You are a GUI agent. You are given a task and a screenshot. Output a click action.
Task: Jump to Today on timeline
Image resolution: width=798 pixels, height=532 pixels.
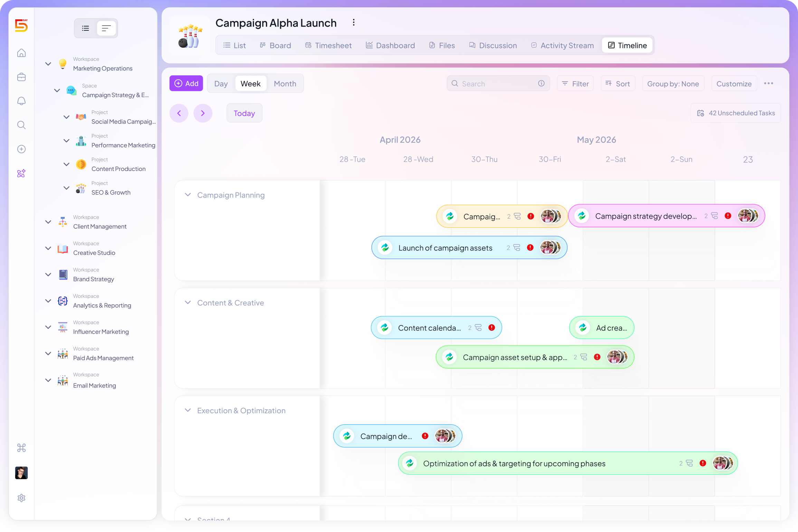(x=244, y=113)
